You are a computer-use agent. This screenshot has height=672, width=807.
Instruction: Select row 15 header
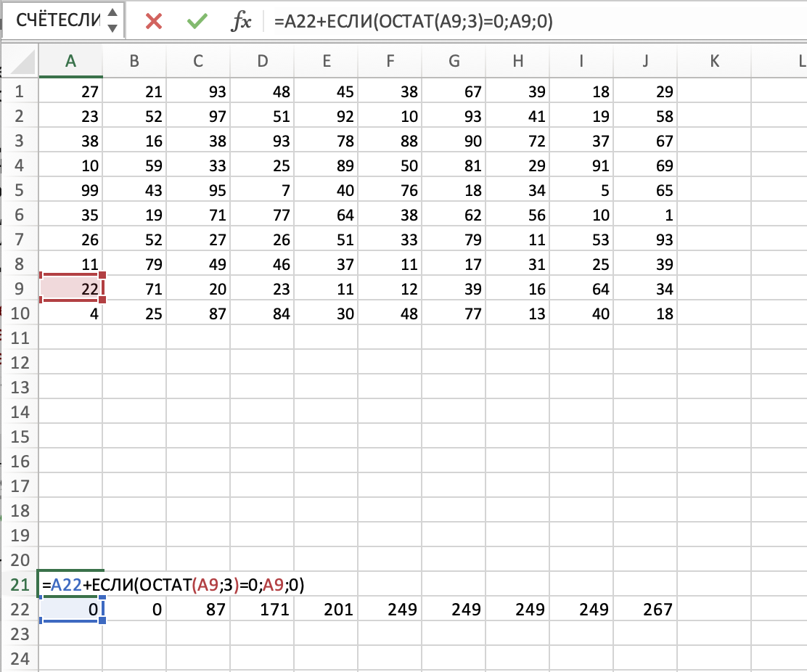click(x=20, y=437)
